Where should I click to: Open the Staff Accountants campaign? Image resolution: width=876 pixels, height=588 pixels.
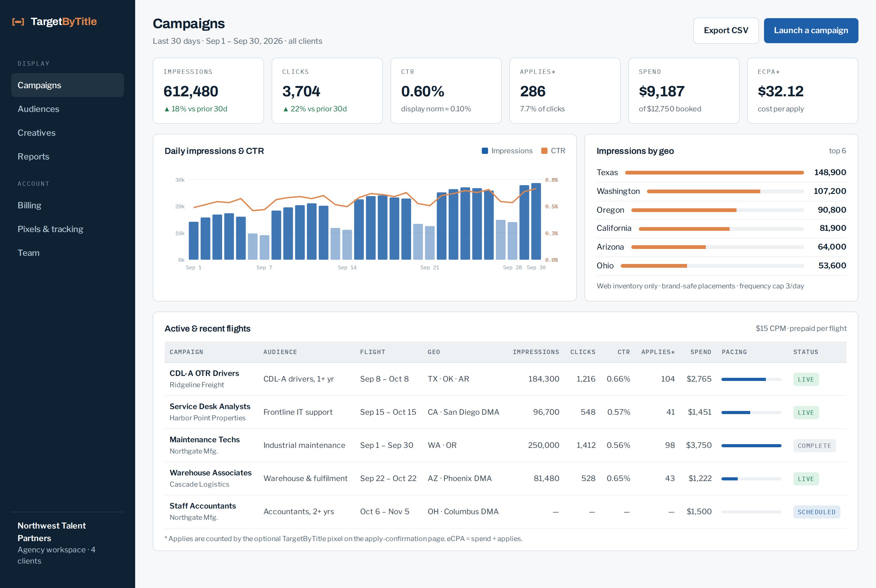(x=202, y=506)
